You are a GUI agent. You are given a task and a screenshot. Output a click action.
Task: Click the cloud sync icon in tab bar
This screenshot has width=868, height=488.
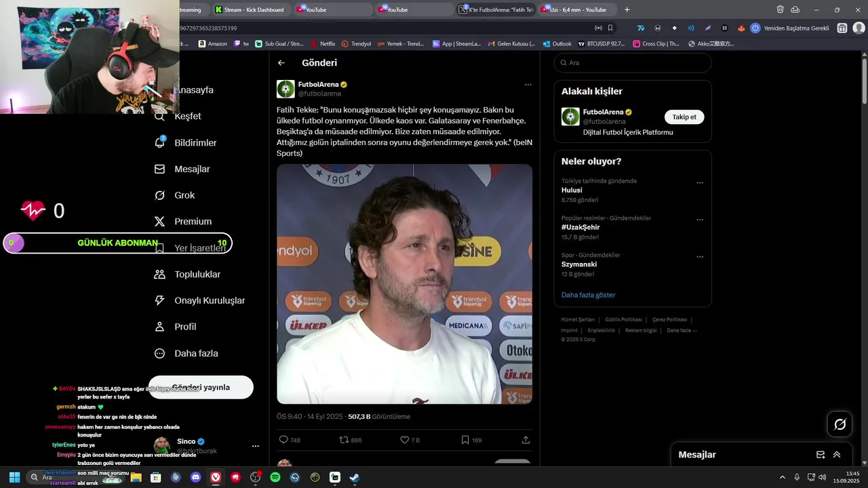click(795, 9)
